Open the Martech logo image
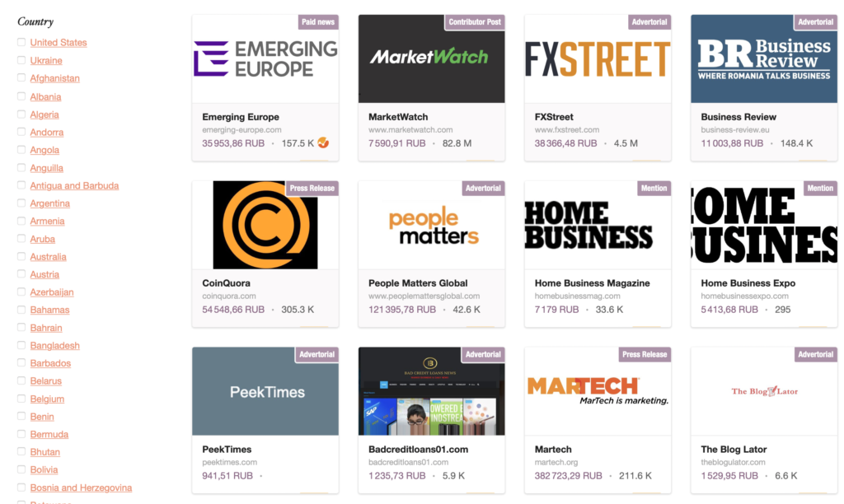The width and height of the screenshot is (844, 504). pyautogui.click(x=598, y=391)
